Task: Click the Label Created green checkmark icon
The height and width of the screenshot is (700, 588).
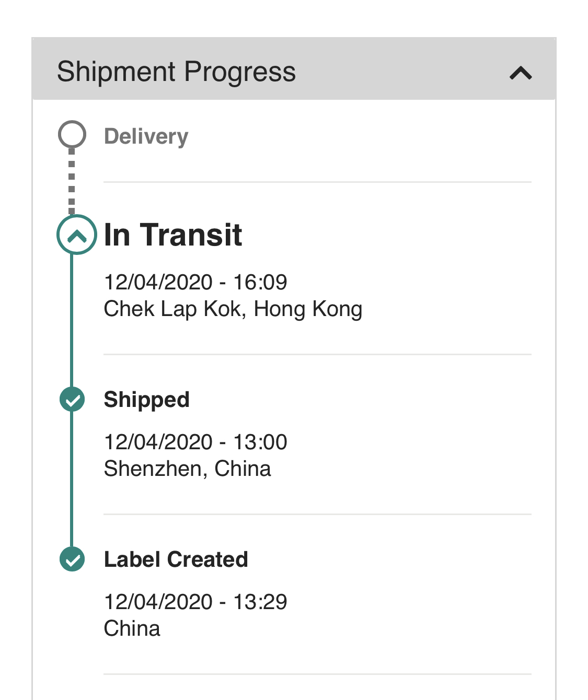Action: (x=72, y=559)
